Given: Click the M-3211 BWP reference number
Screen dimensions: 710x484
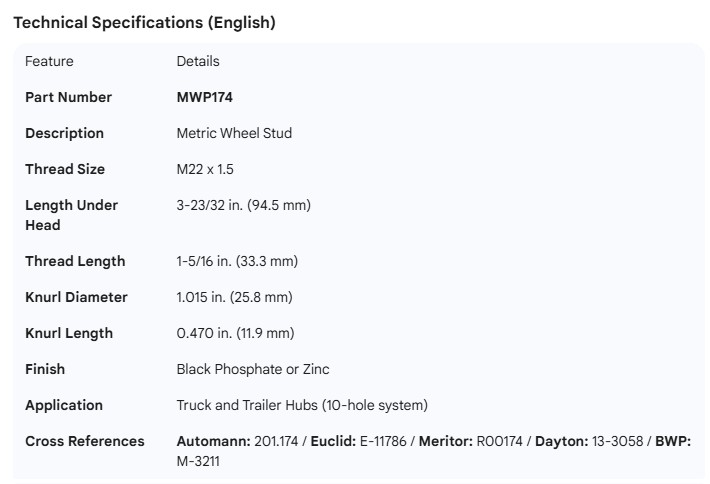Looking at the screenshot, I should (x=201, y=461).
